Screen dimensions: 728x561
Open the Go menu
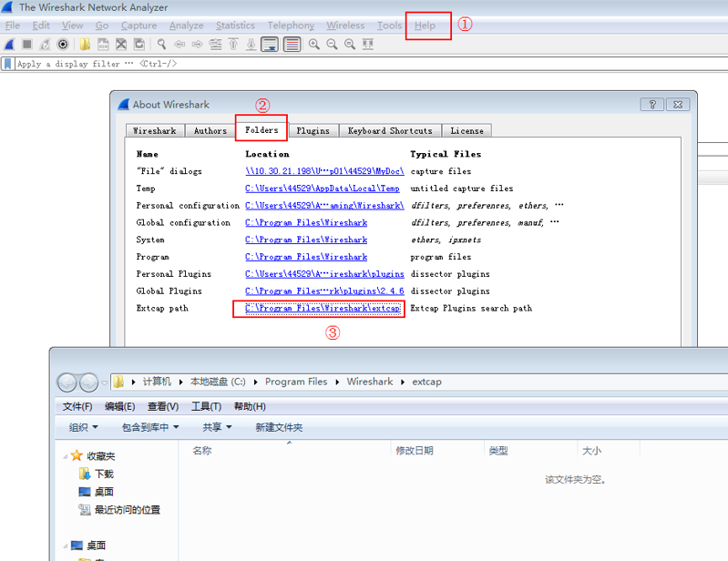click(102, 25)
